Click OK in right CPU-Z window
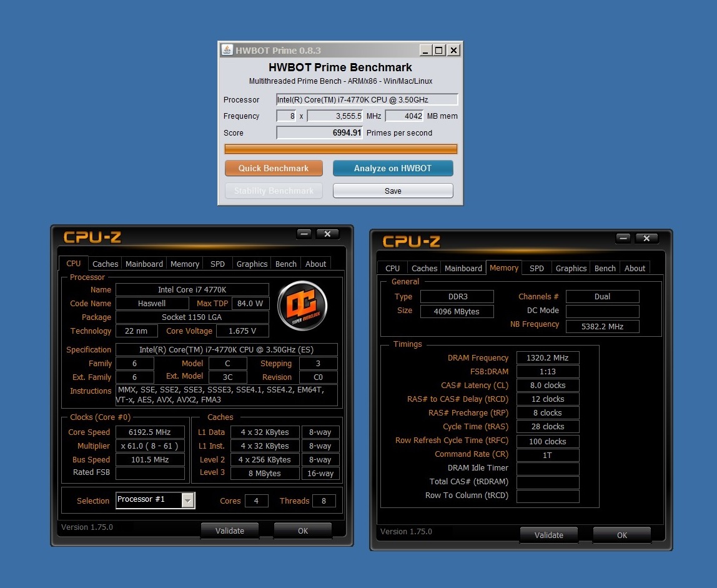Image resolution: width=717 pixels, height=588 pixels. [622, 535]
